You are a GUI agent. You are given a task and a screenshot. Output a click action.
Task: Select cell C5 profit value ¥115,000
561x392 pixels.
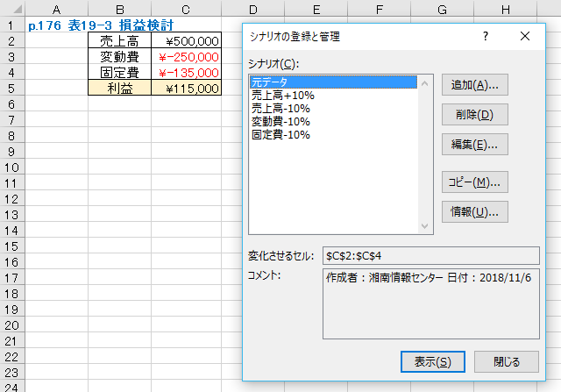coord(186,89)
